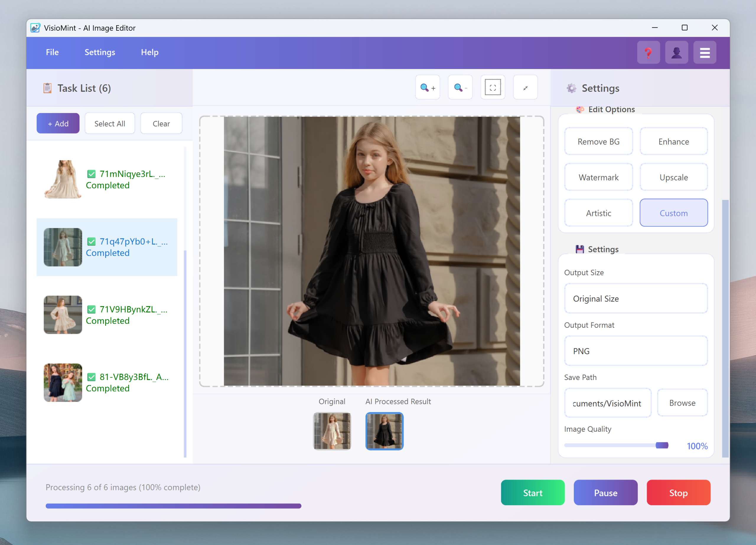Open the red question mark help icon
Screen dimensions: 756x545
click(x=648, y=52)
